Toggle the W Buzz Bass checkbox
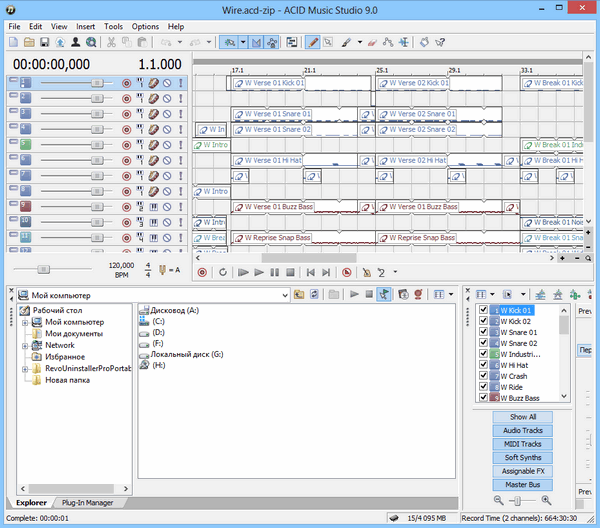Image resolution: width=600 pixels, height=528 pixels. 484,396
